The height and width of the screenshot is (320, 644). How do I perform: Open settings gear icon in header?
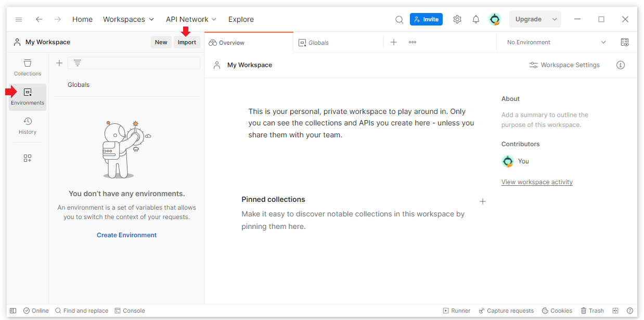(457, 19)
